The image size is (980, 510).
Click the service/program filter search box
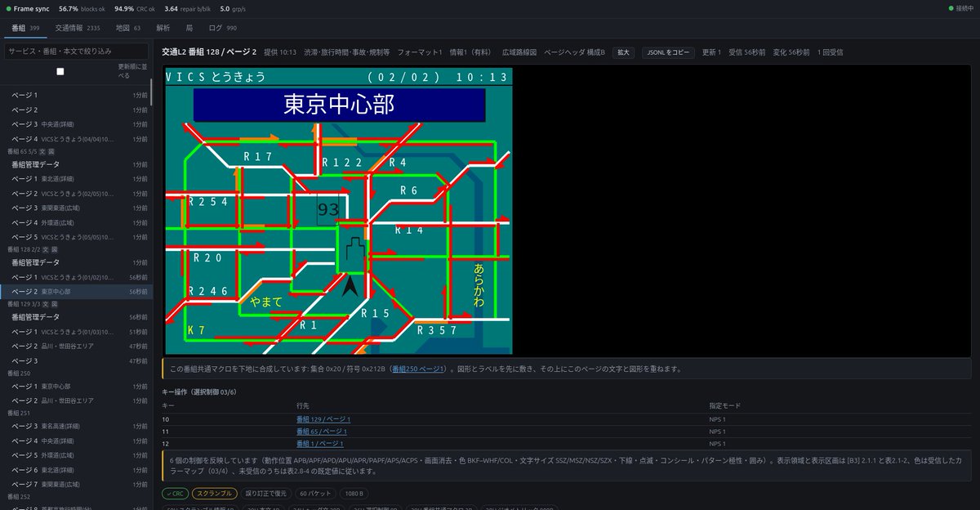[76, 51]
